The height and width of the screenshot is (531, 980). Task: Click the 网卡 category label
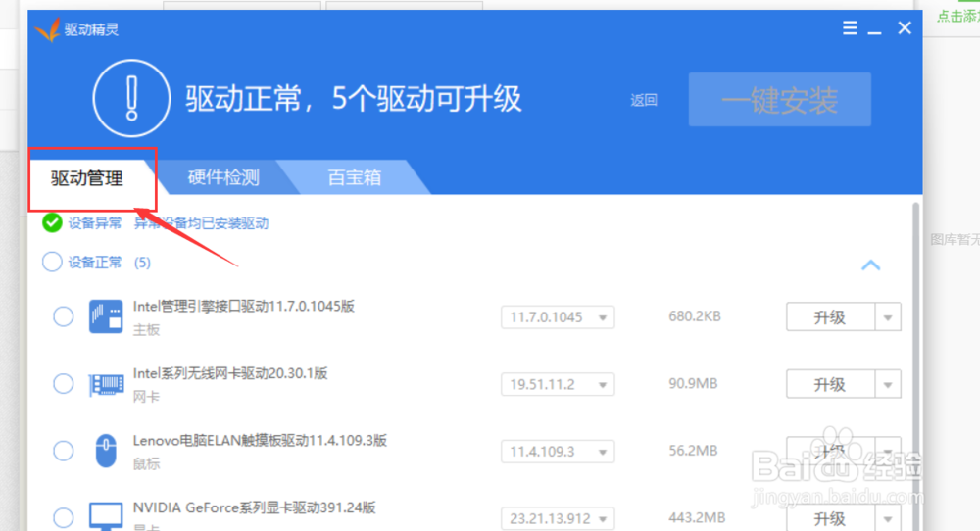click(146, 397)
